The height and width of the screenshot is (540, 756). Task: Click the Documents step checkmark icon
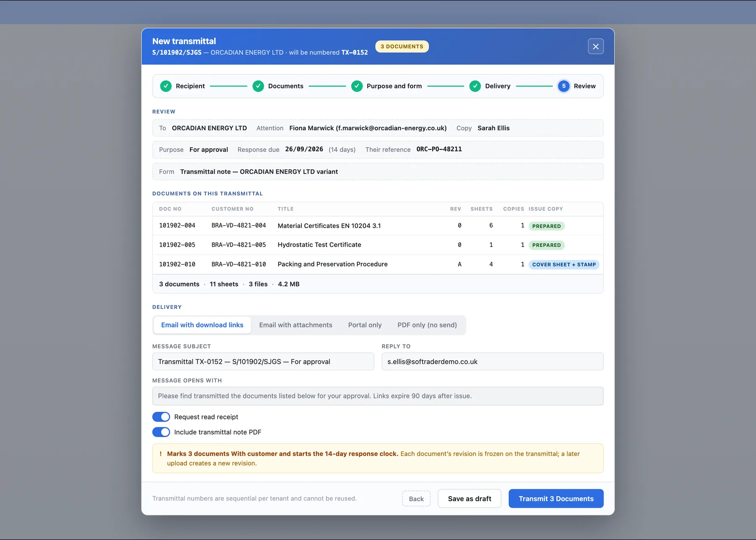[x=258, y=86]
